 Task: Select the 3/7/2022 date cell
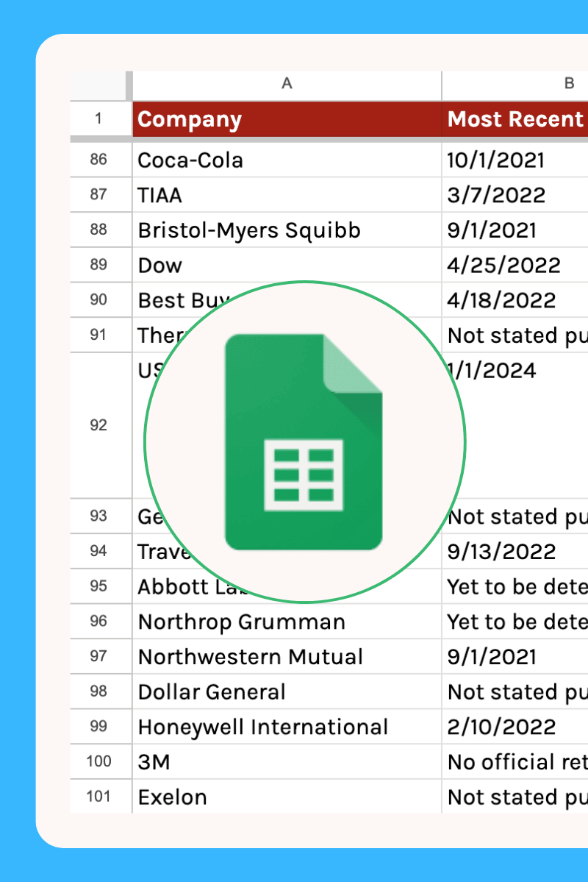click(x=515, y=195)
